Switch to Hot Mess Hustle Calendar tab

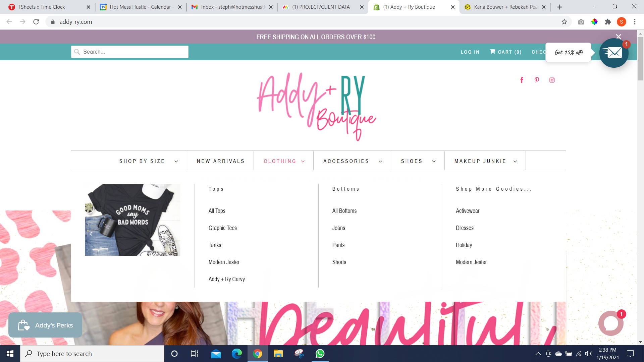click(140, 7)
